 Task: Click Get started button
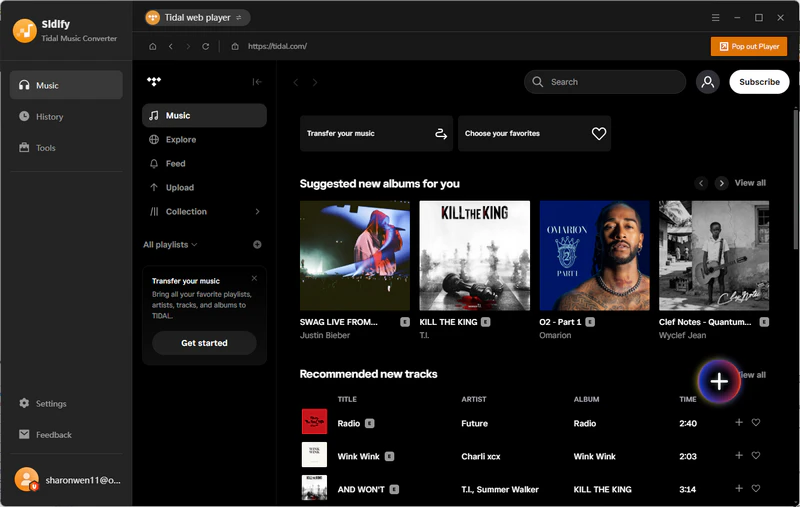point(204,343)
